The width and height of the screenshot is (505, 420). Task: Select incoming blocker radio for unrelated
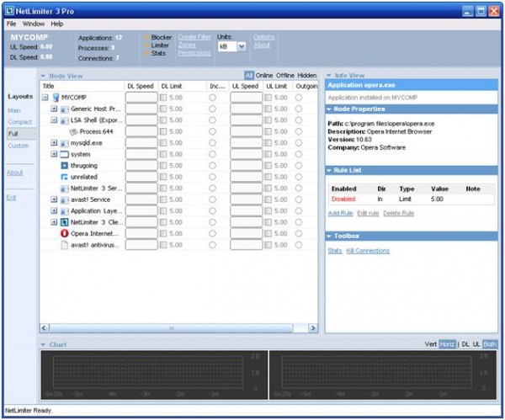(213, 177)
